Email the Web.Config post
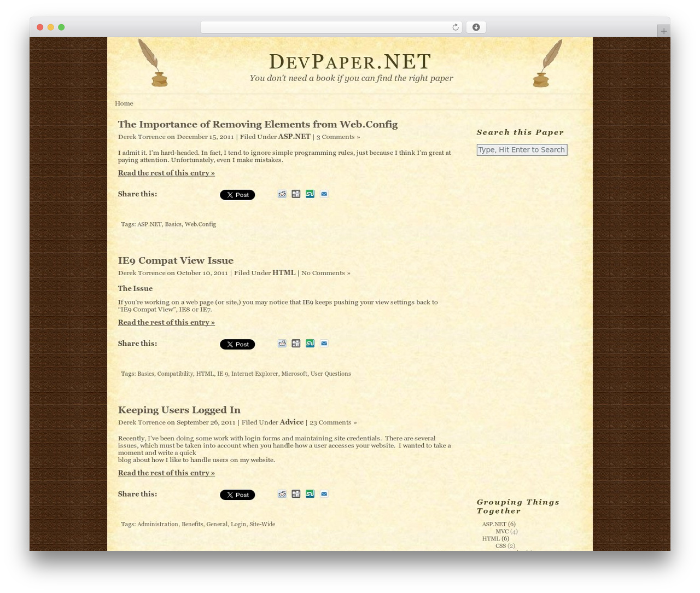 324,194
